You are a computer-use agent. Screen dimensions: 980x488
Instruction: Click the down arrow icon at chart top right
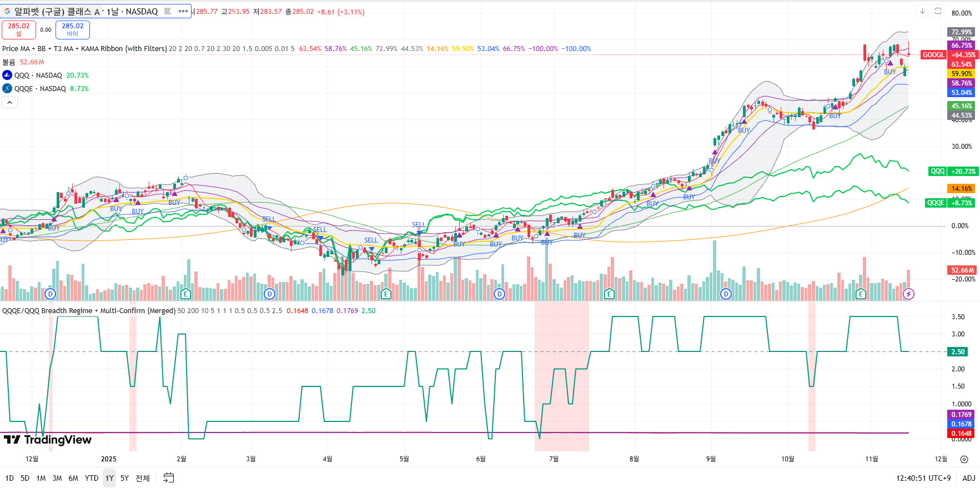922,11
